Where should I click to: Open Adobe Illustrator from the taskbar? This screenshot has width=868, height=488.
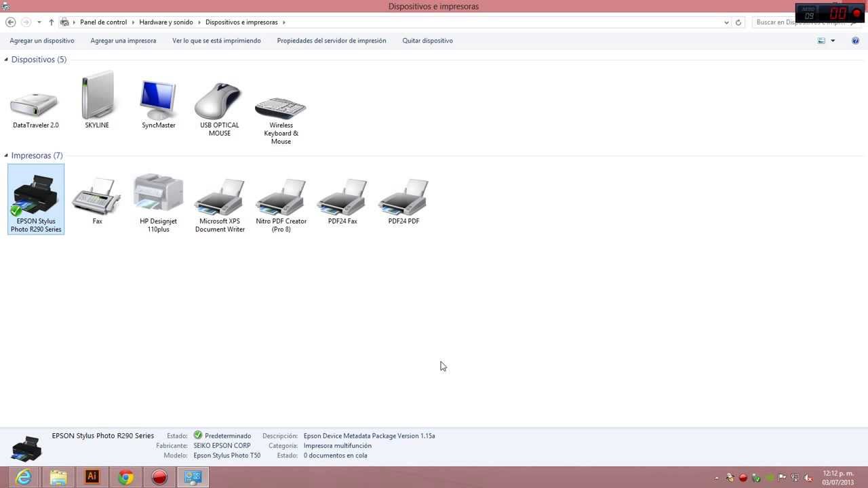pyautogui.click(x=92, y=477)
